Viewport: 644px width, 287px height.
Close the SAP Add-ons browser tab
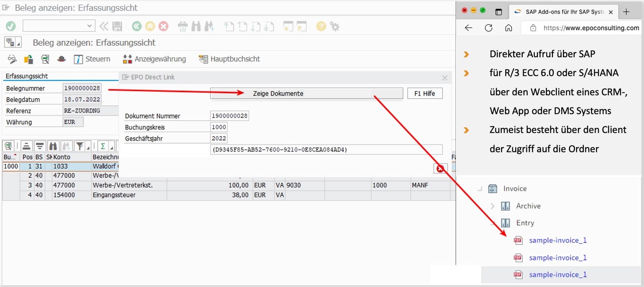click(611, 12)
